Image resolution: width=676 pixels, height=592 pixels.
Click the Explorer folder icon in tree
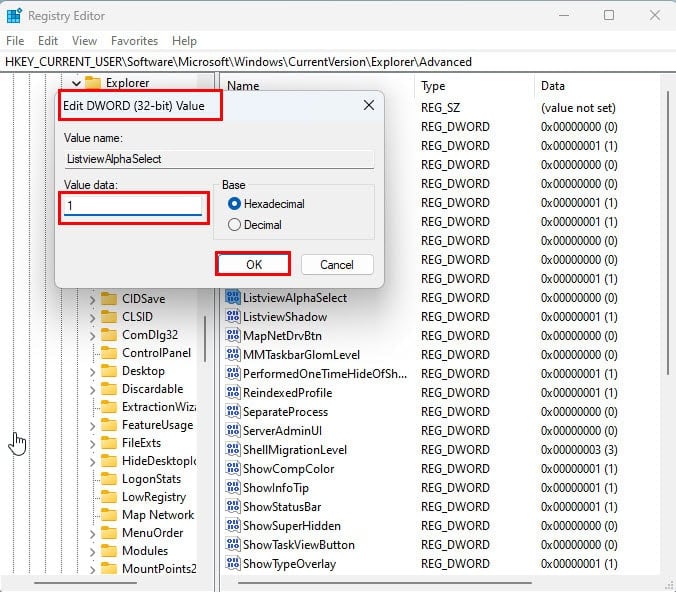[93, 82]
